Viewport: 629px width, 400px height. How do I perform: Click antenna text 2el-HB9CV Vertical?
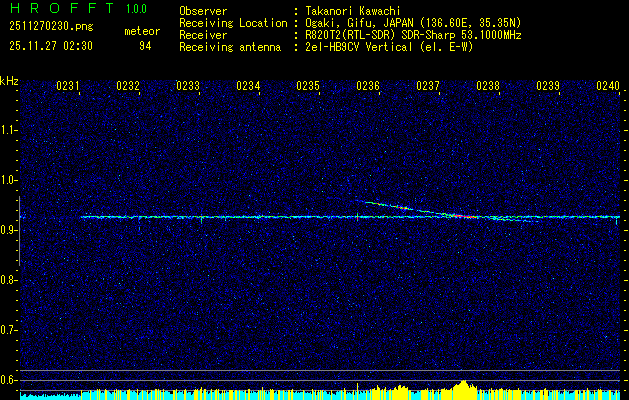359,47
